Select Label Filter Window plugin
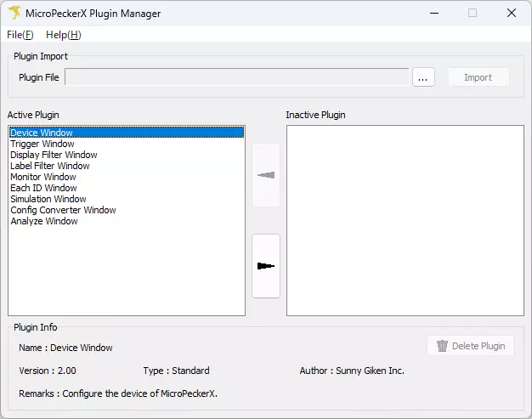Screen dimensions: 532x419 tap(127, 166)
